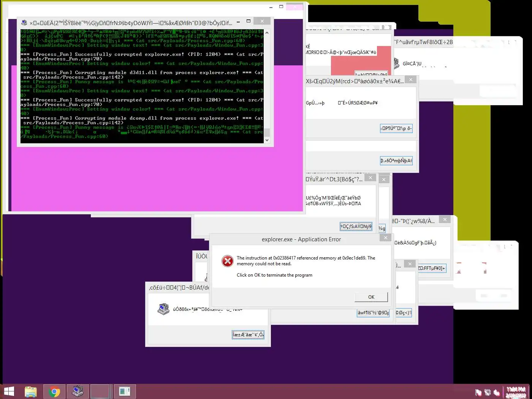Open the volume icon in the system tray
532x399 pixels.
pos(496,392)
